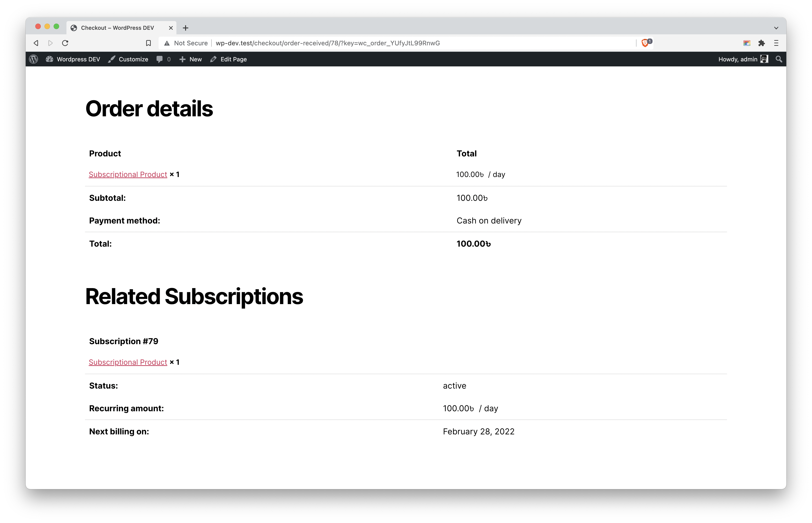Screen dimensions: 812x523
Task: Bookmark this page with the bookmark icon
Action: (148, 43)
